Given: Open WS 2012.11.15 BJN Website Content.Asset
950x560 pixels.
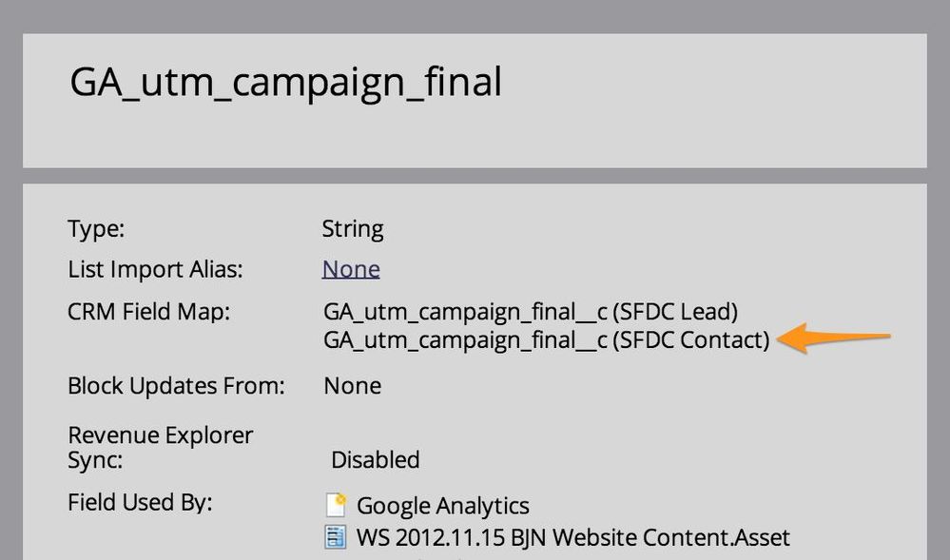Looking at the screenshot, I should point(573,537).
